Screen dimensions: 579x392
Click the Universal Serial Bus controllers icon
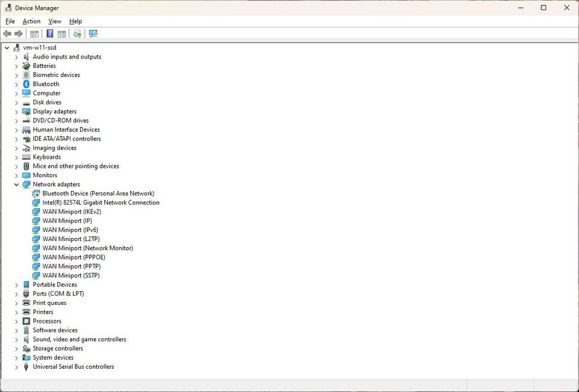tap(26, 367)
